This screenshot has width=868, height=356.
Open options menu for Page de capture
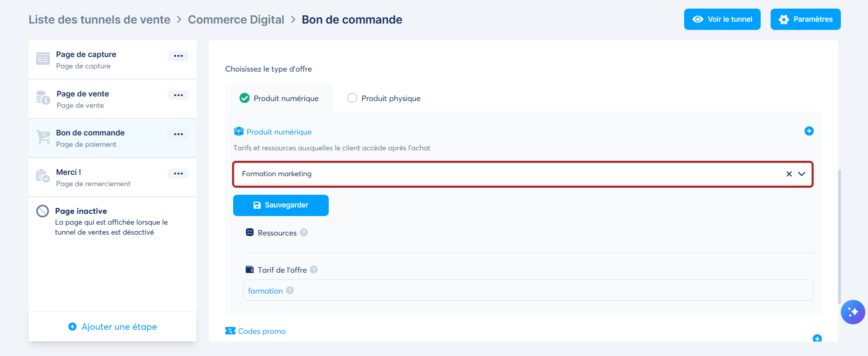pos(178,56)
